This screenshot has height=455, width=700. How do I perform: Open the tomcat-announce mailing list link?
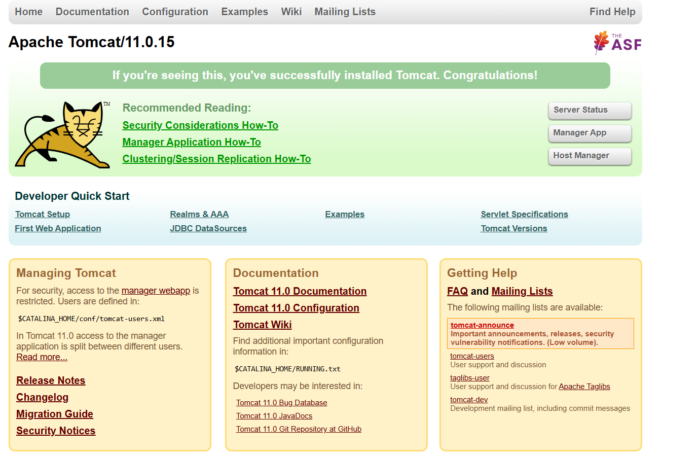tap(482, 325)
